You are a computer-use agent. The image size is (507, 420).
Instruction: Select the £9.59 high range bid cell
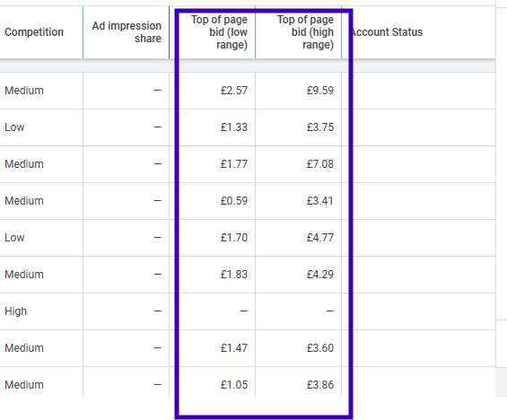(x=320, y=91)
